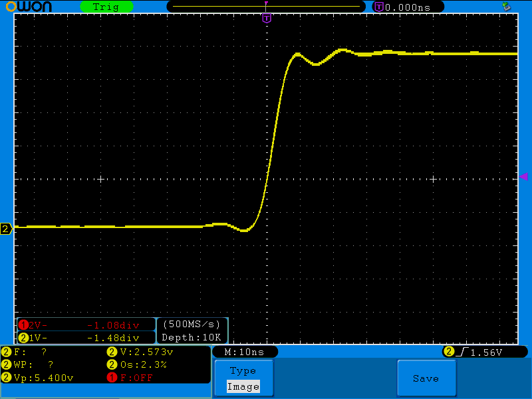Viewport: 532px width, 399px height.
Task: Click the Vp:5.400v peak measurement
Action: [x=38, y=378]
